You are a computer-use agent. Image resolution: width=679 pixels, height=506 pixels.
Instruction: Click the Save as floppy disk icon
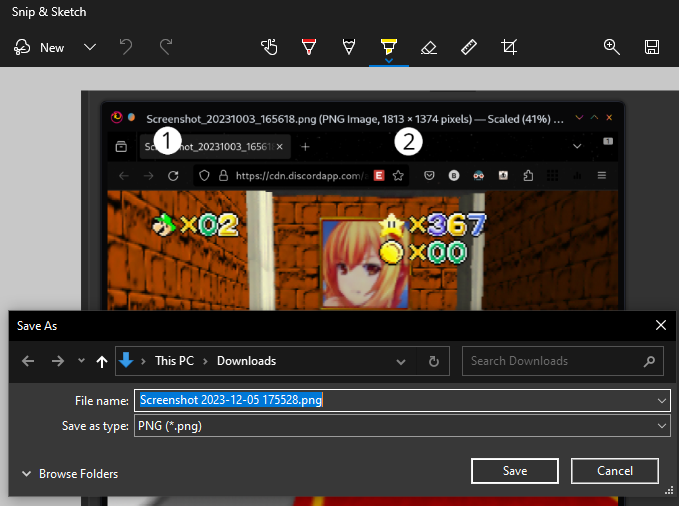[x=652, y=47]
